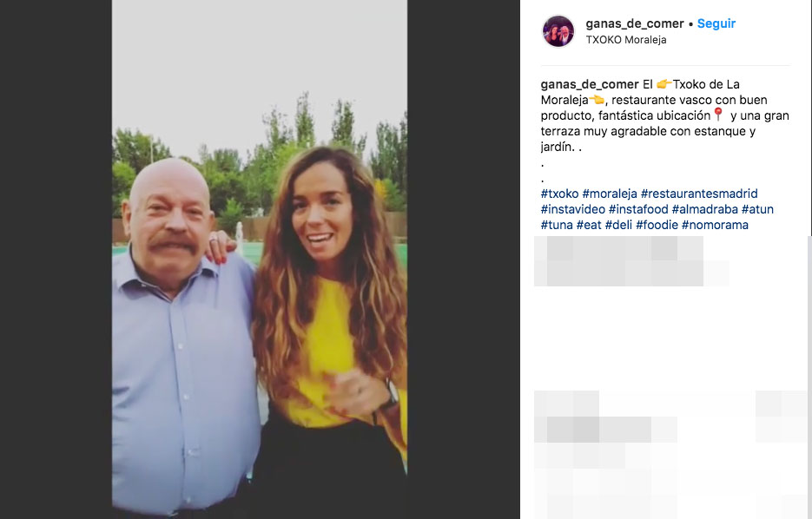Open the #tuna hashtag

point(557,225)
